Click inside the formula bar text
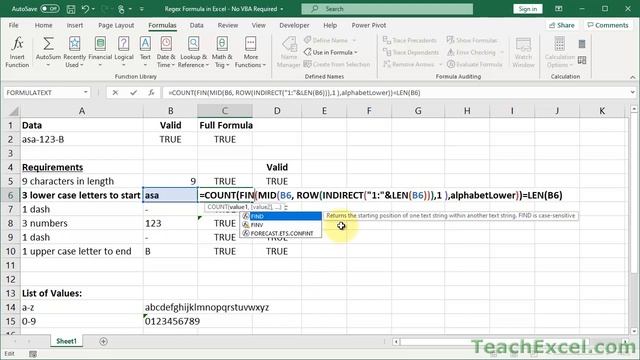 [294, 93]
